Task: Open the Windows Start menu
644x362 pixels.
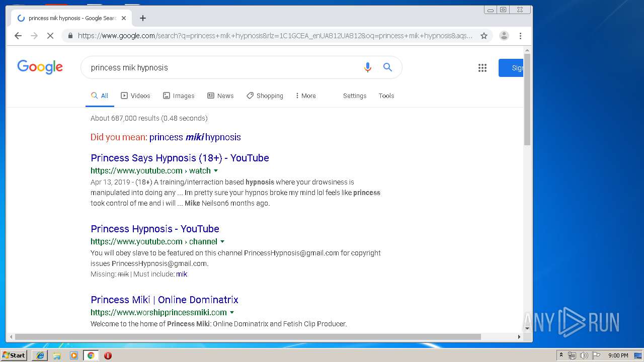Action: tap(14, 355)
